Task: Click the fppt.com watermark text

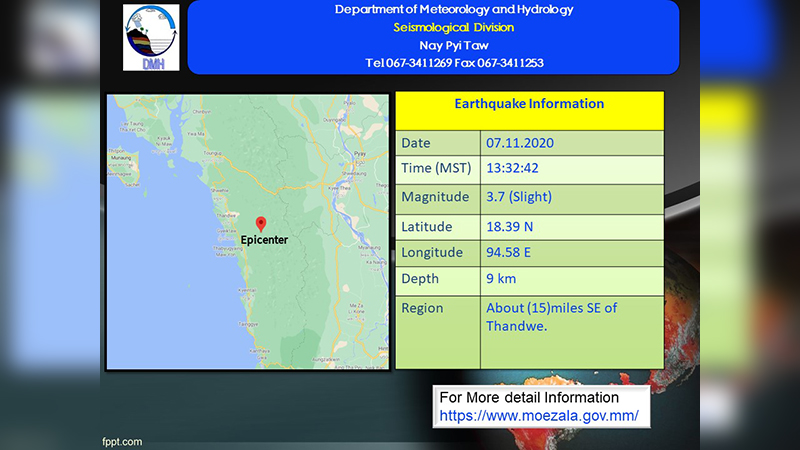Action: [x=122, y=442]
